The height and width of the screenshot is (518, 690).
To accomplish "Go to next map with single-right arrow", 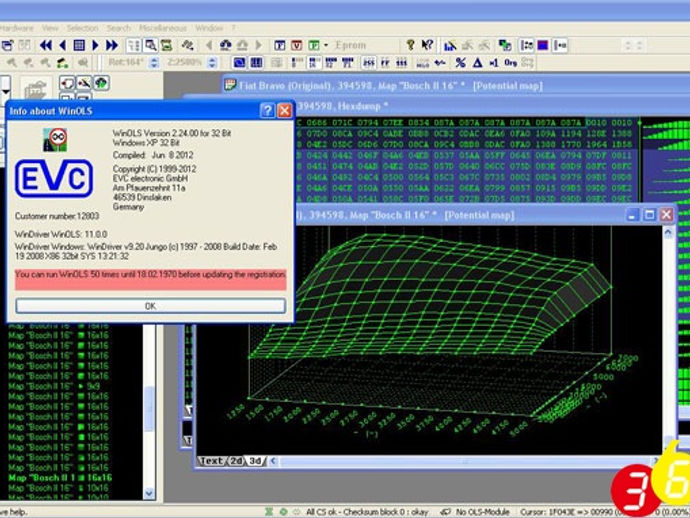I will click(x=95, y=45).
